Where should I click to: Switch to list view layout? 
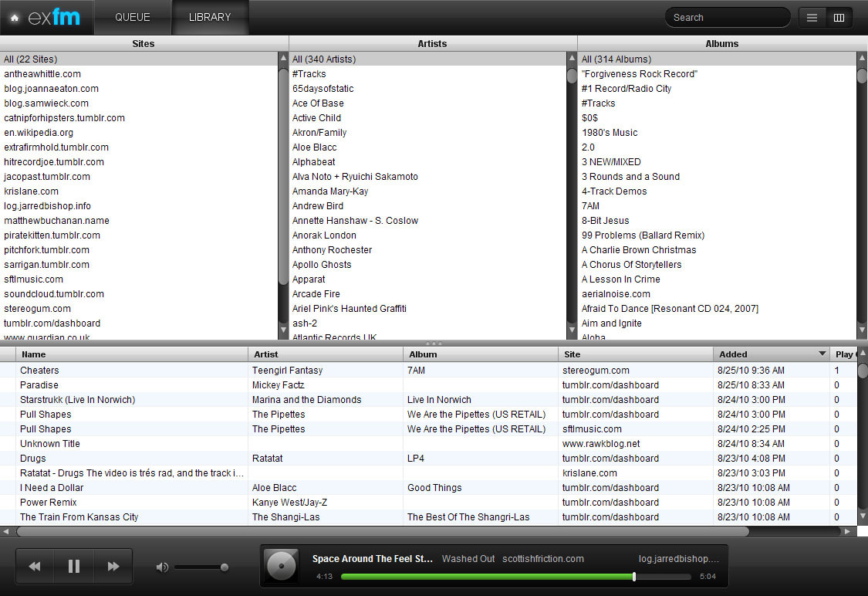812,18
